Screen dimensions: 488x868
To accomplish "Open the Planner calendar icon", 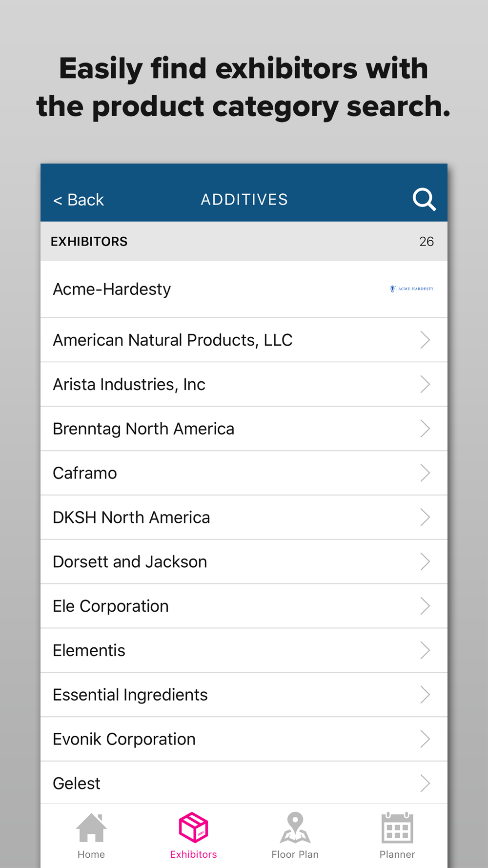I will tap(397, 827).
